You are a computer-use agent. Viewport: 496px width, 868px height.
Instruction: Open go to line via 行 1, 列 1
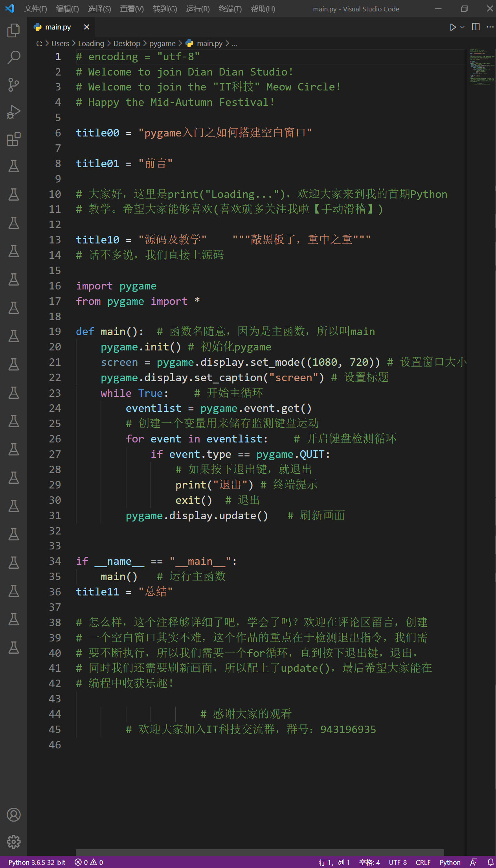(x=334, y=862)
